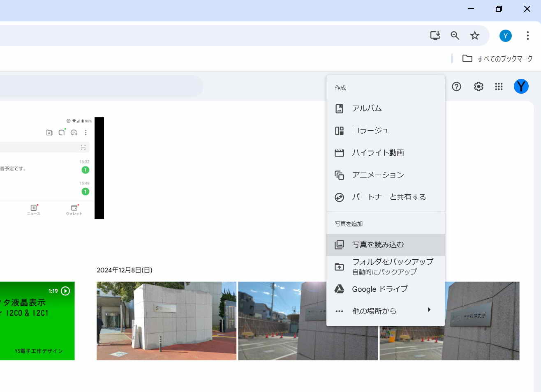Click the Google account avatar Y
The width and height of the screenshot is (541, 392).
[x=521, y=87]
